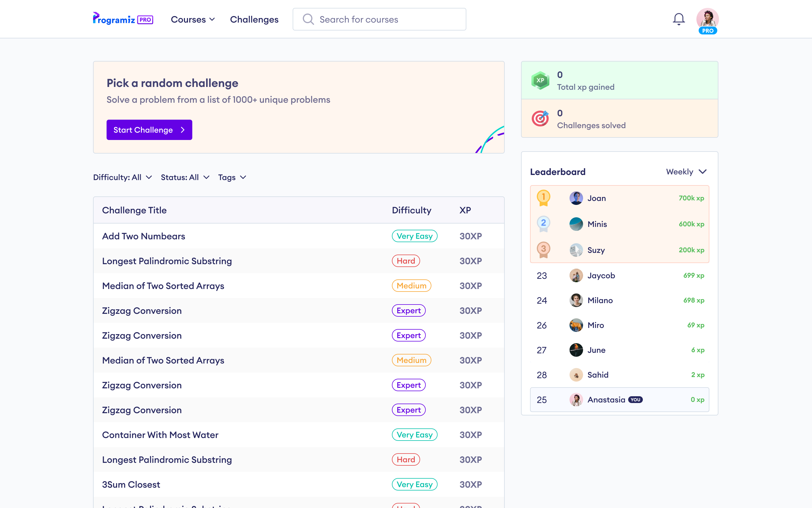Viewport: 812px width, 508px height.
Task: Click 30XP in Add Two Numbears row
Action: 471,236
